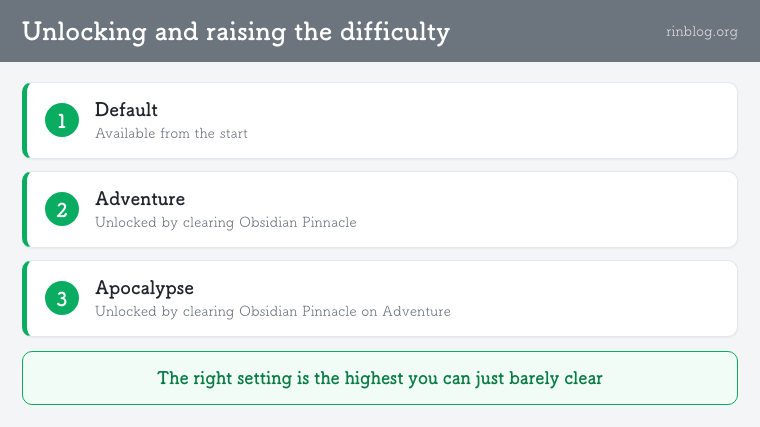Click the green number 3 circle

point(62,299)
